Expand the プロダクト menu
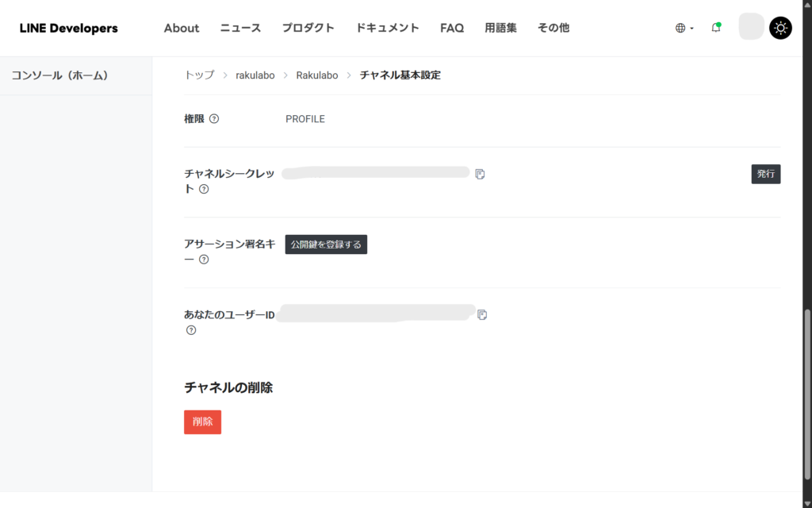The image size is (812, 508). 308,28
